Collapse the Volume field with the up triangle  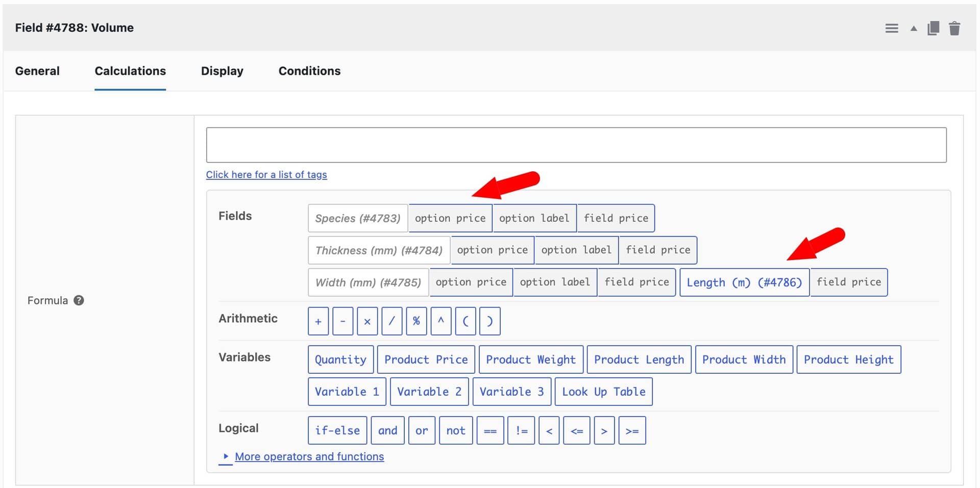pos(914,29)
